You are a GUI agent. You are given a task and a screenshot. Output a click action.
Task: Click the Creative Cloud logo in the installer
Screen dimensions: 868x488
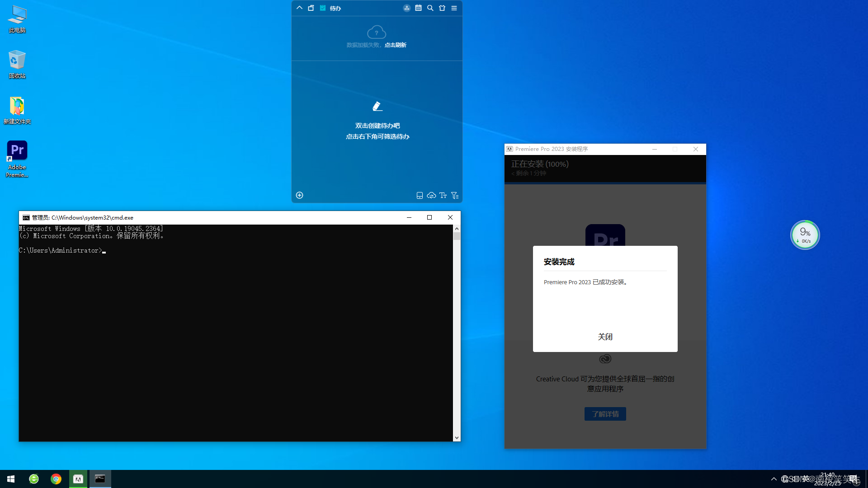click(x=605, y=359)
